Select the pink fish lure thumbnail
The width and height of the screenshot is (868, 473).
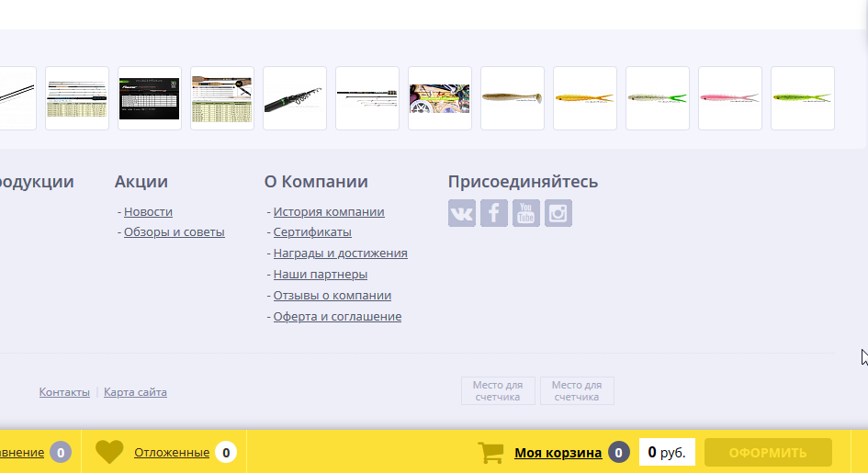[x=730, y=98]
